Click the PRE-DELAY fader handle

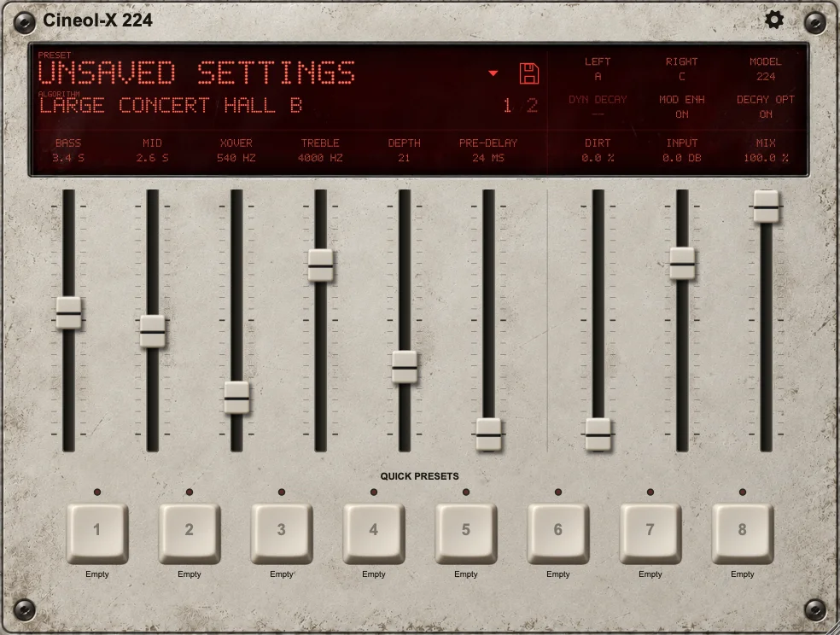pos(488,434)
